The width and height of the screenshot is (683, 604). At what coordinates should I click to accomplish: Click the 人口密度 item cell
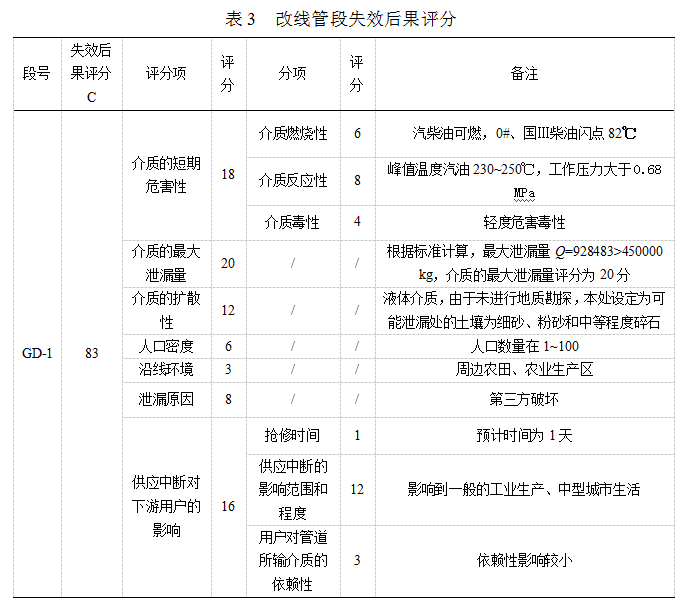166,346
